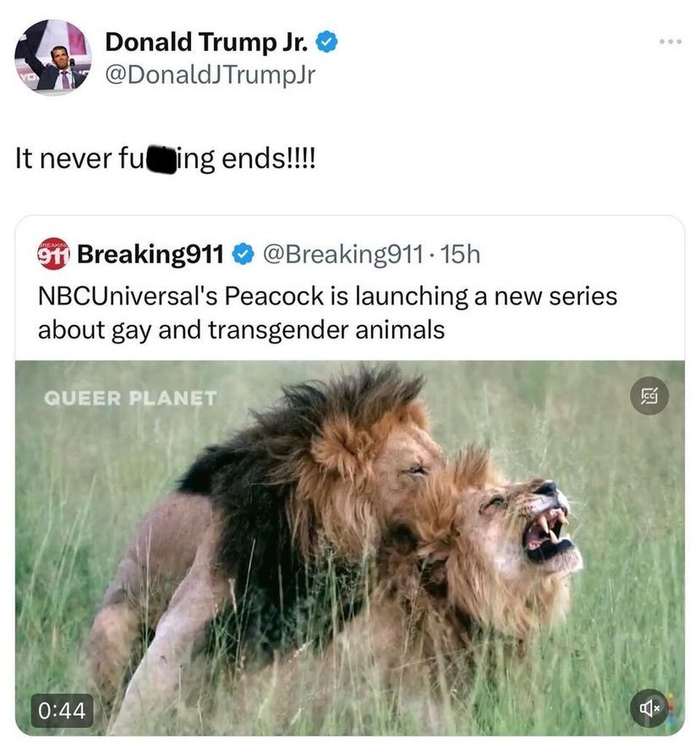Click the 0:44 video duration badge
Image resolution: width=700 pixels, height=746 pixels.
pyautogui.click(x=62, y=711)
